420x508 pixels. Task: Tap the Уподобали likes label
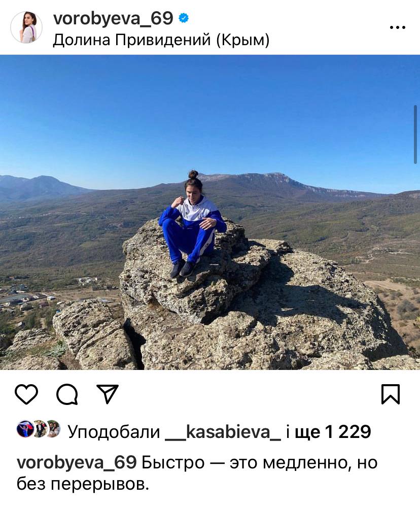[x=114, y=432]
